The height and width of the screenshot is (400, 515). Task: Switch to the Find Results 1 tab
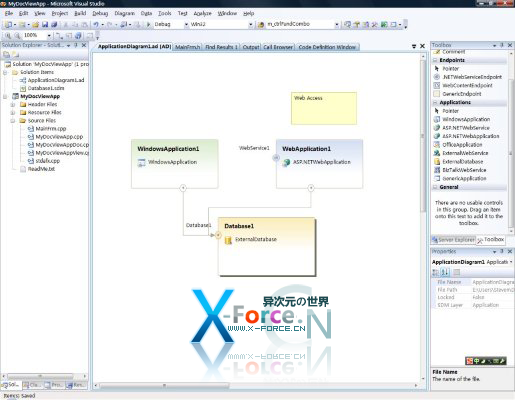(x=221, y=47)
